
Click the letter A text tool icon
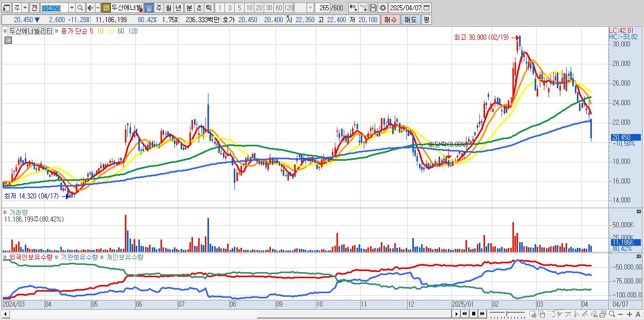pos(638,314)
